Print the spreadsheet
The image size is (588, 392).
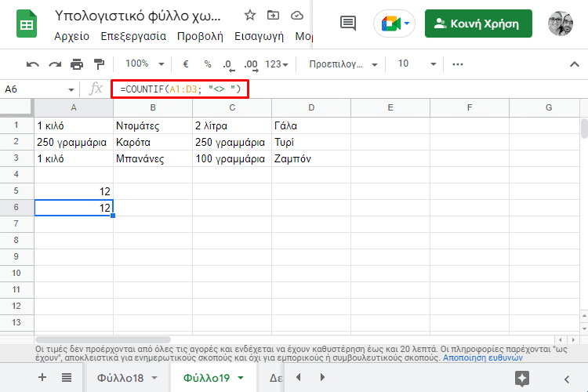(x=77, y=64)
